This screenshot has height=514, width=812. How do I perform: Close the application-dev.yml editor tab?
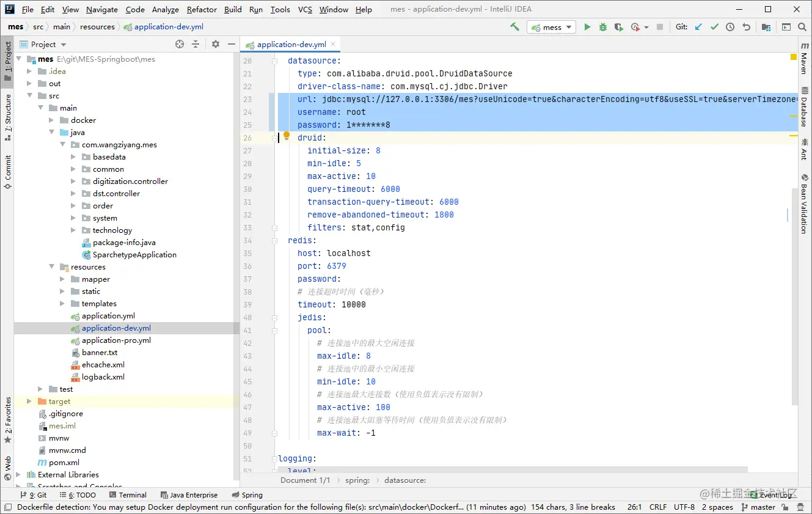coord(333,44)
